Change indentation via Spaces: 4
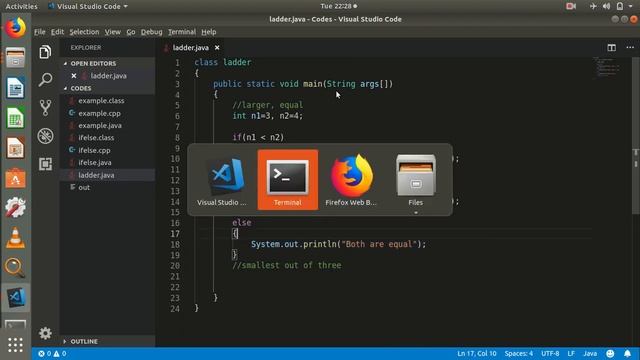Viewport: 640px width, 360px height. [518, 353]
